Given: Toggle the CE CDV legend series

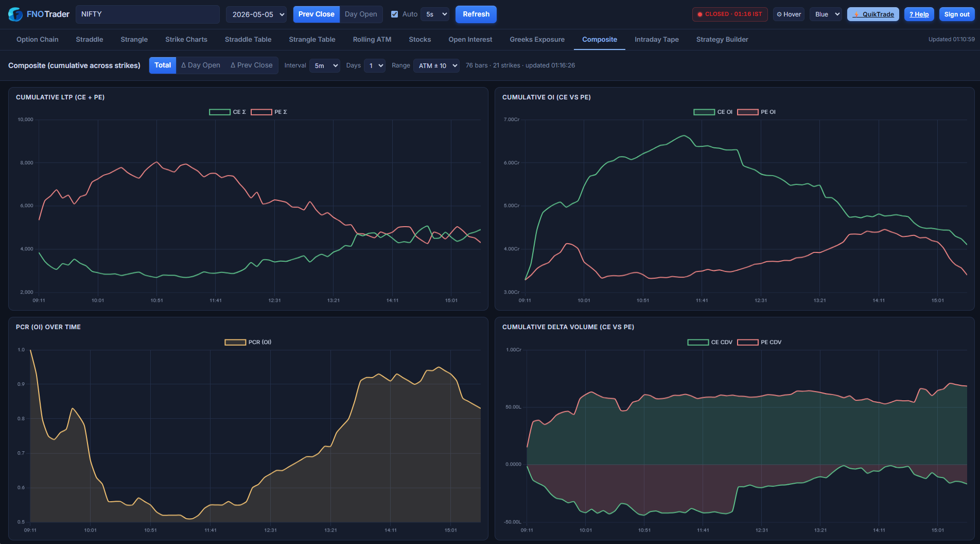Looking at the screenshot, I should [x=710, y=342].
